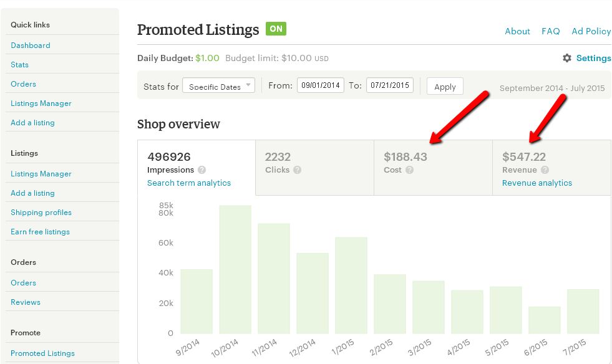Viewport: 612px width, 364px height.
Task: Click the From date field 09/01/2014
Action: pos(321,85)
